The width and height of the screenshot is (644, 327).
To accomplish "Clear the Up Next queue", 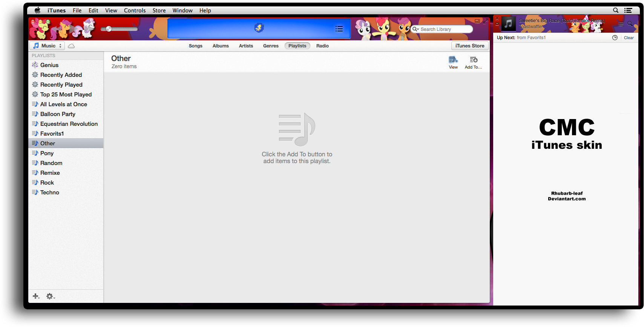I will pyautogui.click(x=629, y=38).
